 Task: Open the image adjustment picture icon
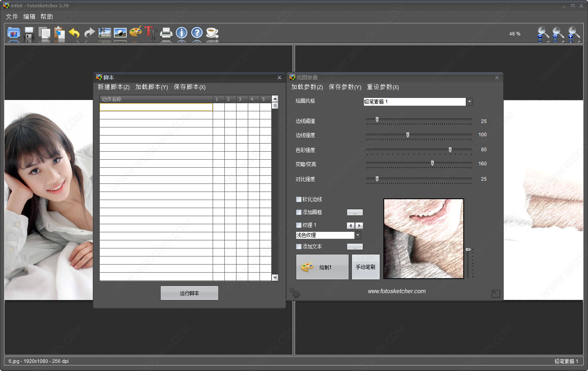pyautogui.click(x=120, y=33)
